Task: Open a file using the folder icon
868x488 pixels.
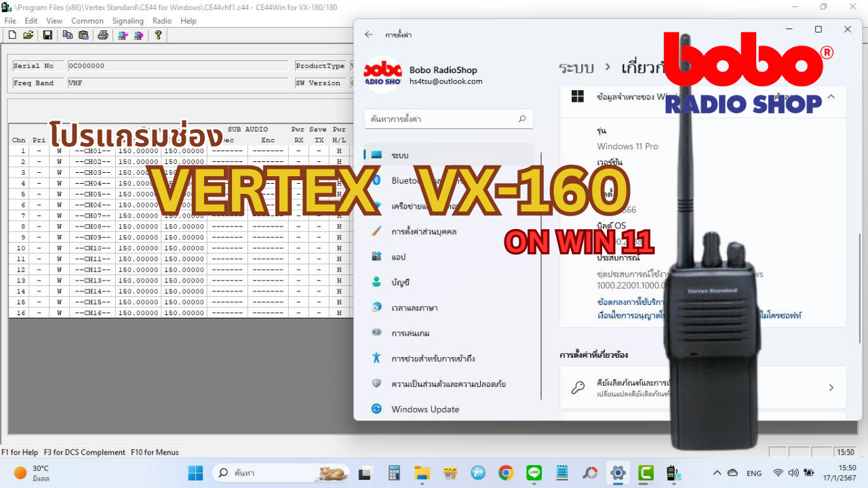Action: pyautogui.click(x=28, y=35)
